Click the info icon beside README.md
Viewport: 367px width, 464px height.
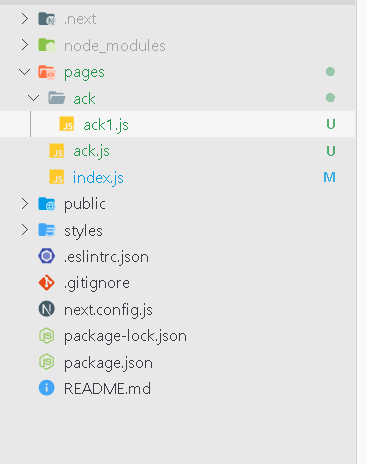[x=47, y=388]
